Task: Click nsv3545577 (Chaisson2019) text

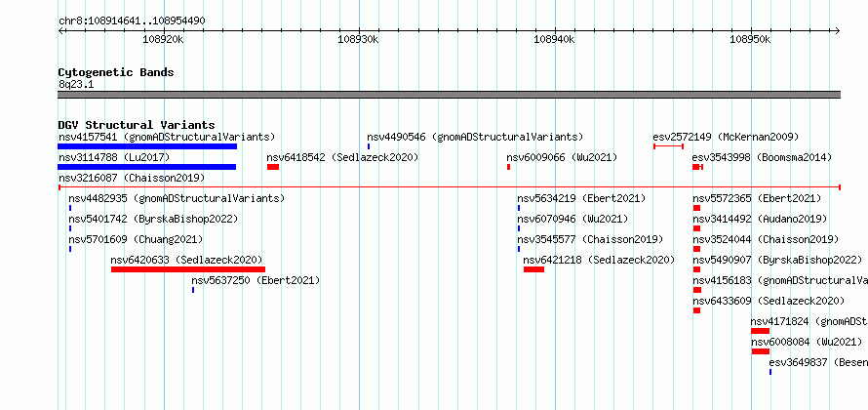Action: [x=590, y=239]
